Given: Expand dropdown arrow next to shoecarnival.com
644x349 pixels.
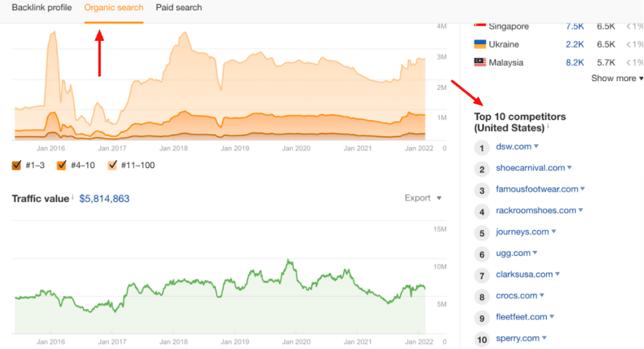Looking at the screenshot, I should pyautogui.click(x=569, y=167).
